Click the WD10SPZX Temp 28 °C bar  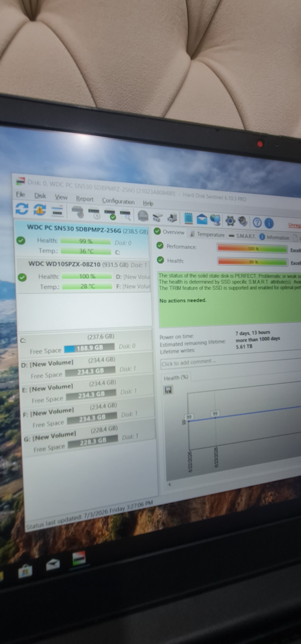coord(87,286)
